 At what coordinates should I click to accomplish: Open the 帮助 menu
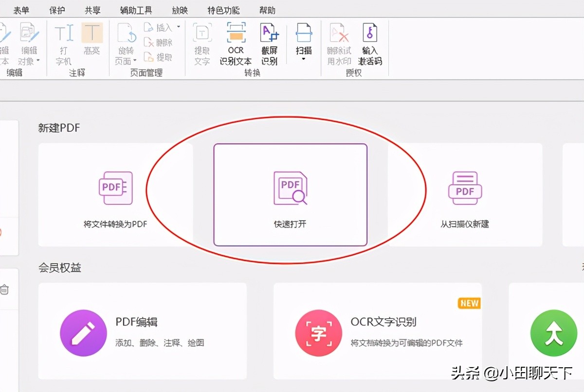point(267,9)
